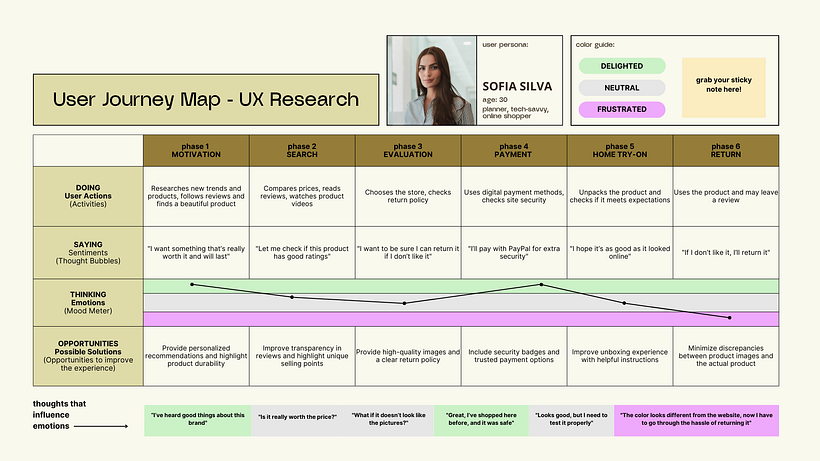This screenshot has height=461, width=820.
Task: Click quote 'I hope it's as good as it looked online'
Action: pos(620,252)
